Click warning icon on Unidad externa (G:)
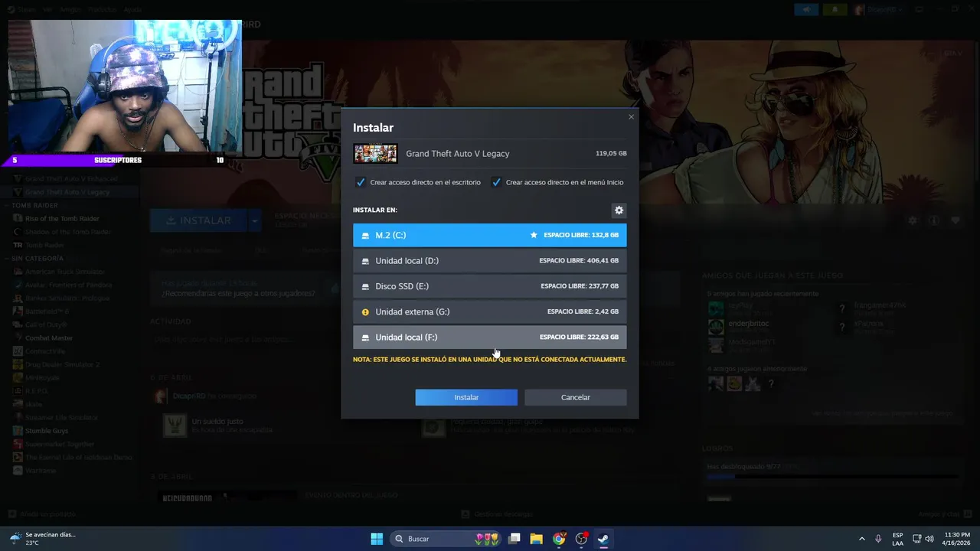Viewport: 980px width, 551px height. tap(365, 312)
